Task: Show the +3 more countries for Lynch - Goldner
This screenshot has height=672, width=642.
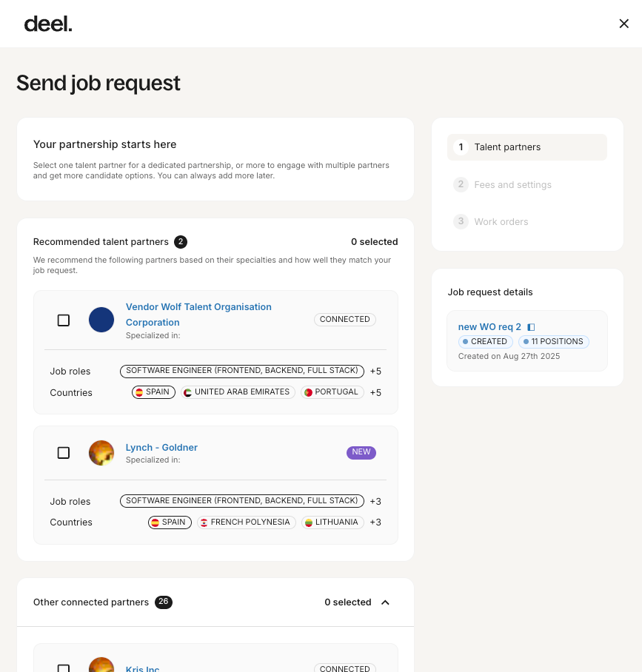Action: (x=375, y=523)
